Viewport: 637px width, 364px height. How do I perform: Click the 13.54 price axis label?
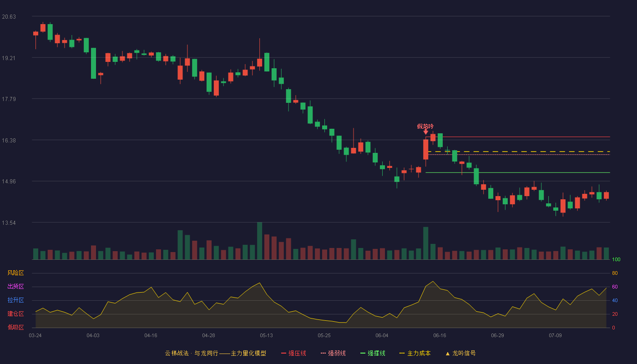point(9,223)
